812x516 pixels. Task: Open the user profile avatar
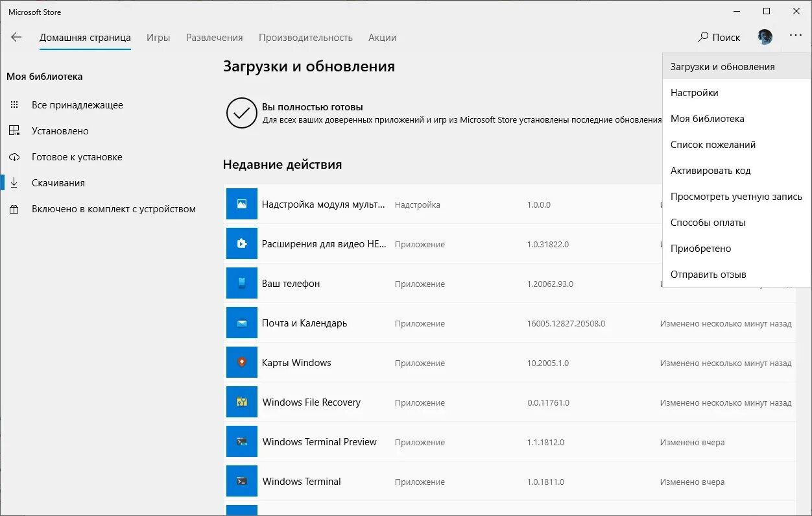pyautogui.click(x=765, y=38)
